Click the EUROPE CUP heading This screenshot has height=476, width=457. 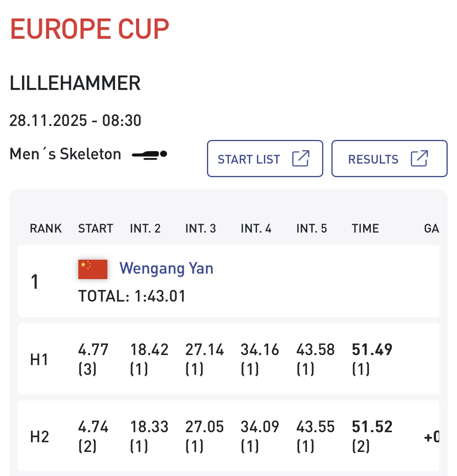[90, 29]
